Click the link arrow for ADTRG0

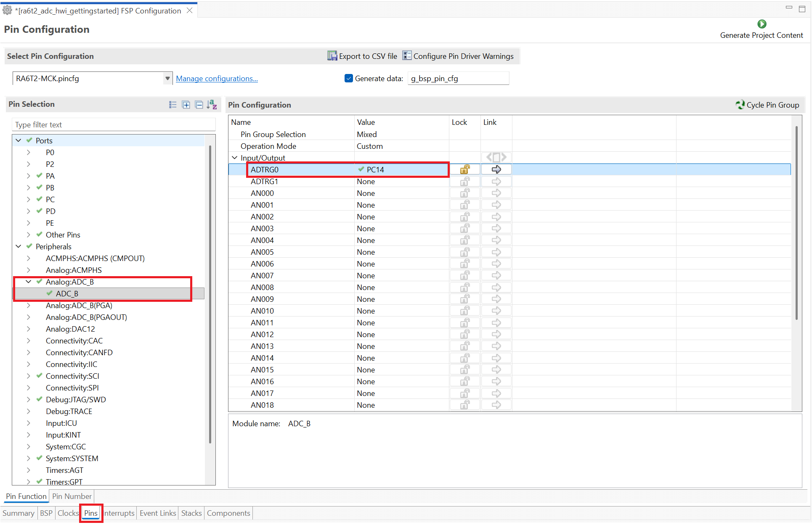[496, 169]
